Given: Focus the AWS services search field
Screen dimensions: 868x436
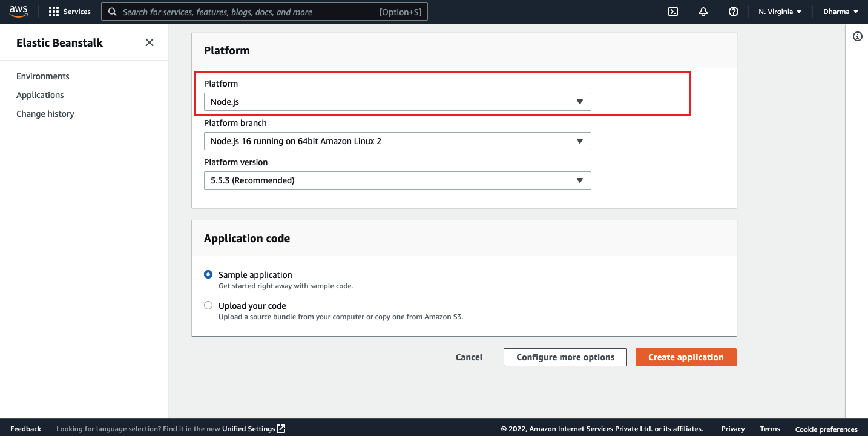Looking at the screenshot, I should coord(265,12).
